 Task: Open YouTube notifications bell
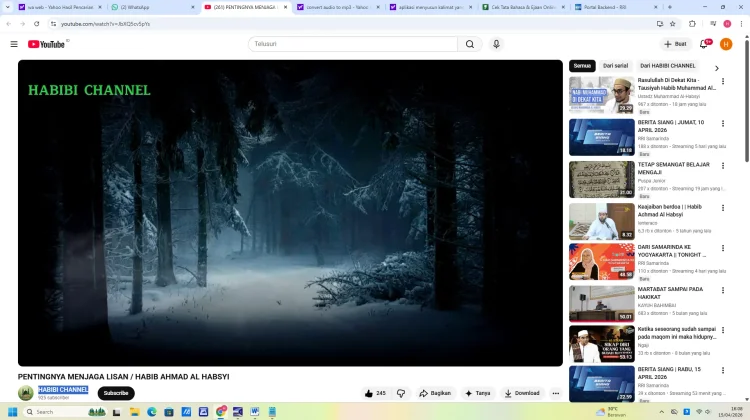pos(704,44)
